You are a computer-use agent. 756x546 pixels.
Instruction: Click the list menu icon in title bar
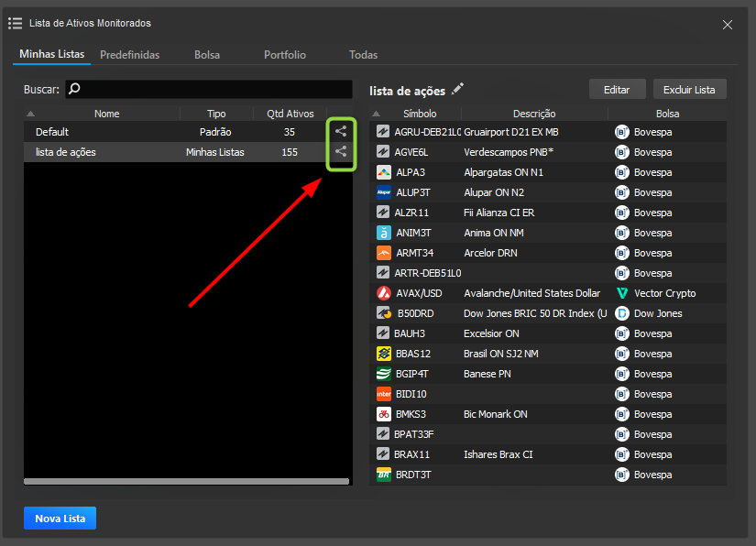[15, 23]
